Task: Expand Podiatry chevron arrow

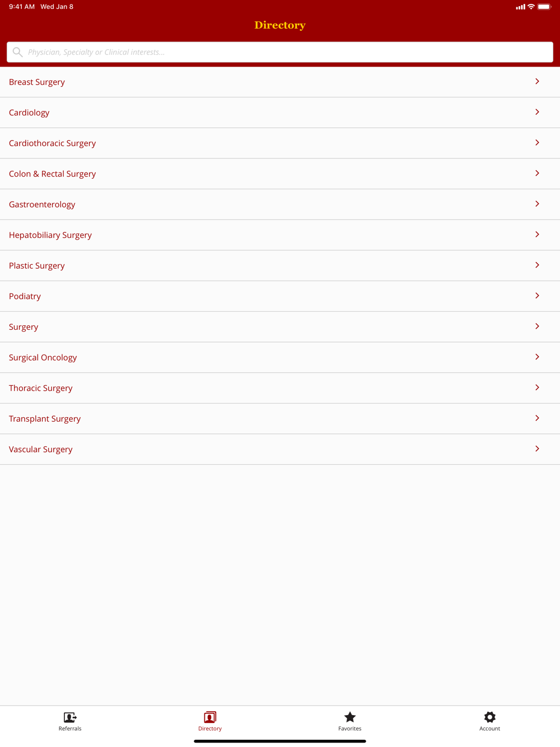Action: (x=537, y=296)
